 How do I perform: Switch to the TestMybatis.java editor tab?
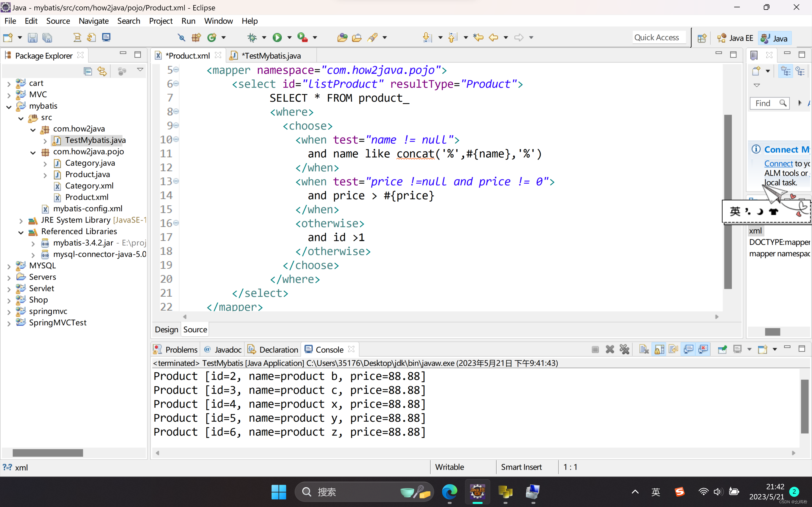click(x=271, y=56)
